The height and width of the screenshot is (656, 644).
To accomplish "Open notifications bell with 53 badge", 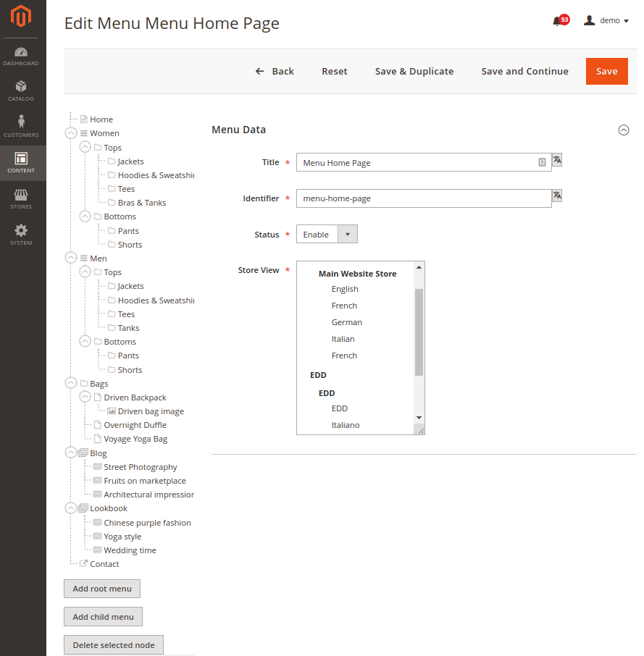I will 560,20.
